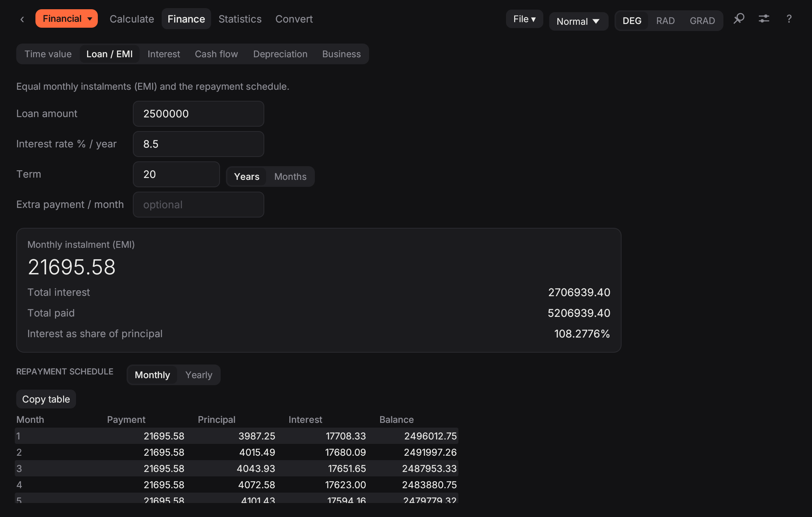Switch to Business sub-tab

341,54
